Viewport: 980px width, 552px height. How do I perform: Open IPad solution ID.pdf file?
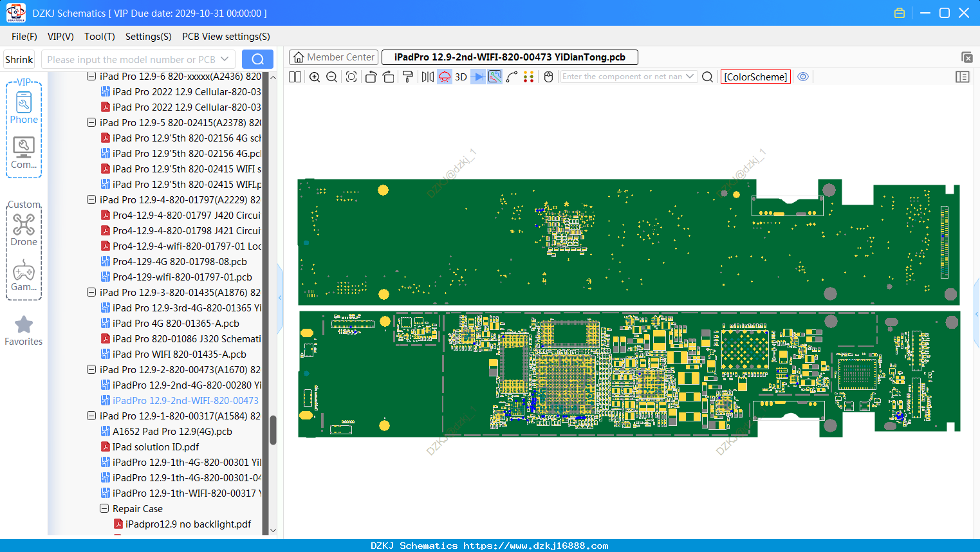click(156, 447)
